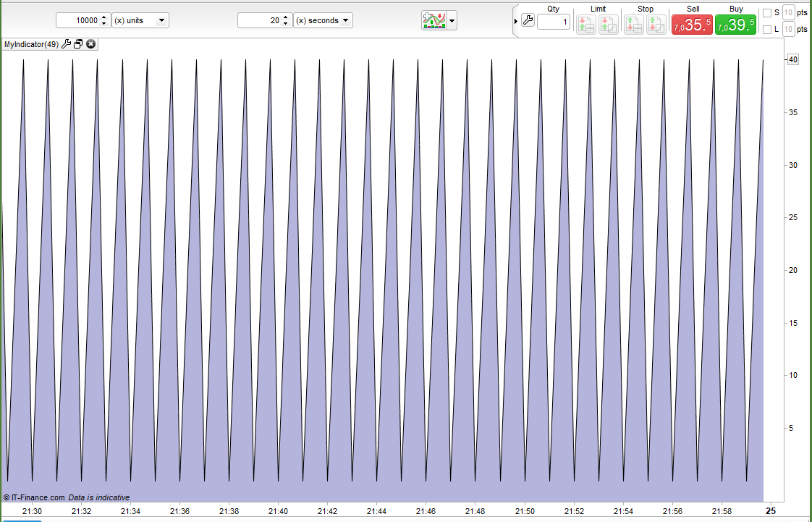Open MyIndicator settings wrench icon

tap(67, 44)
